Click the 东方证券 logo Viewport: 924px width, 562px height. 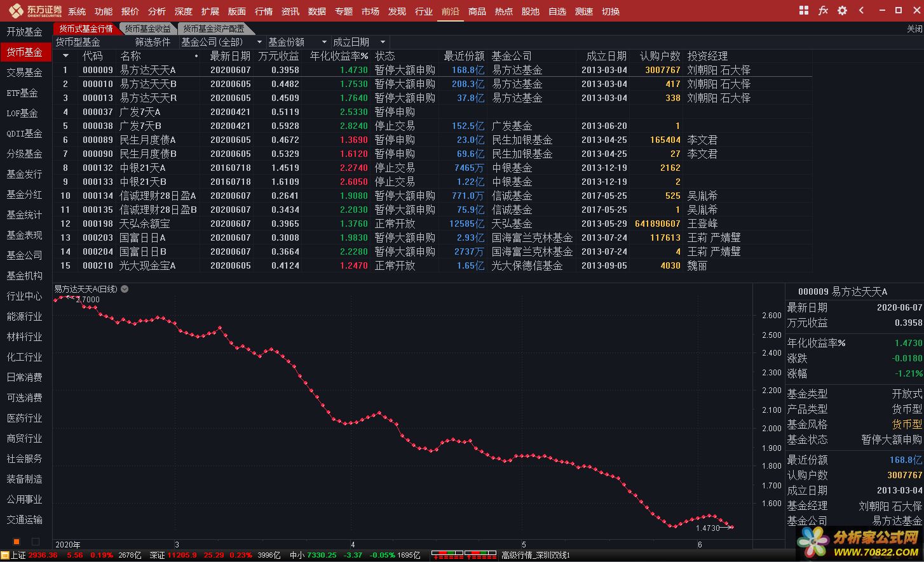pos(35,10)
